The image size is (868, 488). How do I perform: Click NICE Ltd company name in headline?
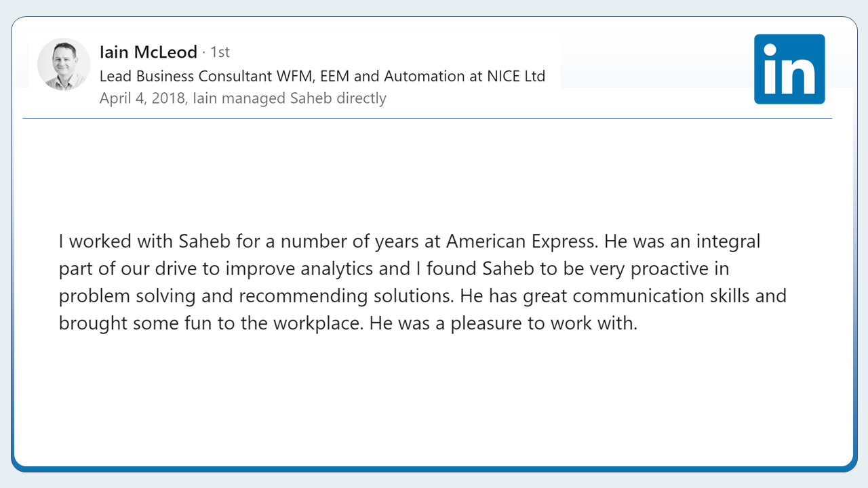click(516, 76)
